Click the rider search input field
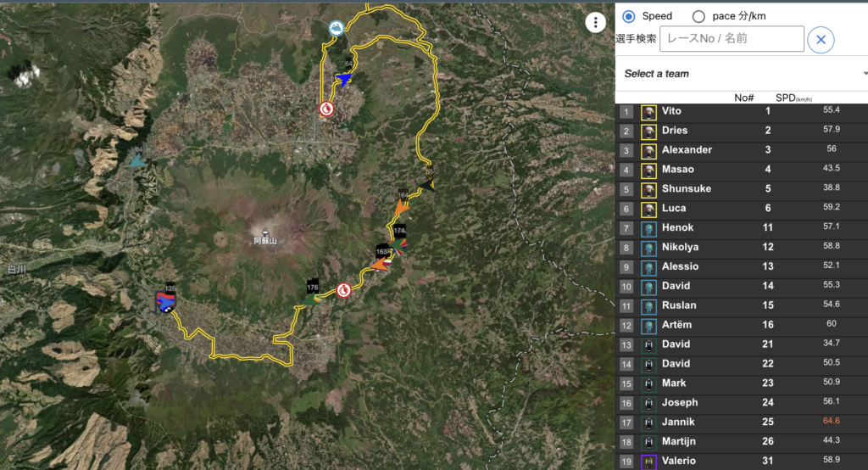868x470 pixels. click(x=732, y=39)
